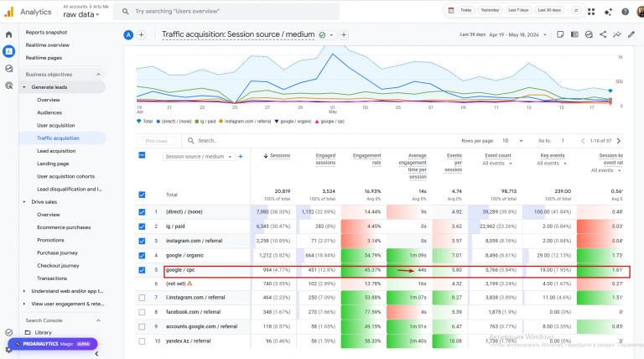Open Reports snapshot in sidebar

[x=46, y=32]
